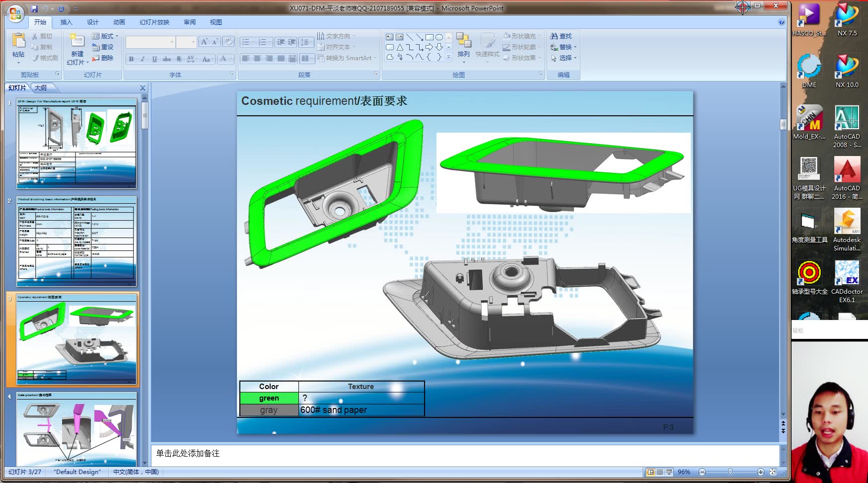
Task: Expand the shapes gallery more arrow
Action: 448,58
